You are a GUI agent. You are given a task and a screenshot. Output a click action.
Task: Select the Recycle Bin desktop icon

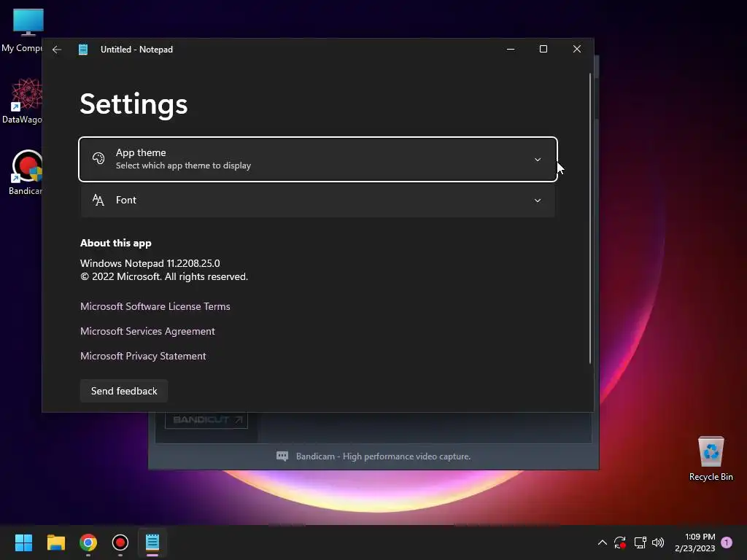coord(711,459)
